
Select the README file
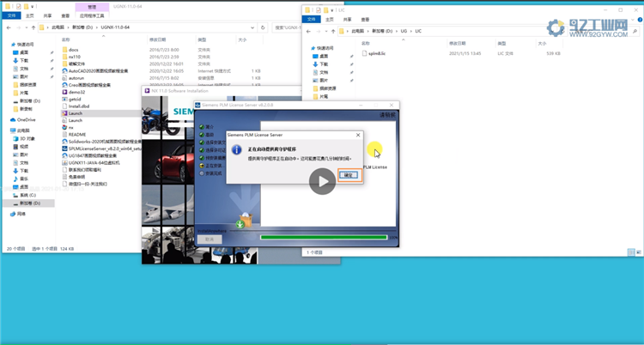pyautogui.click(x=76, y=135)
